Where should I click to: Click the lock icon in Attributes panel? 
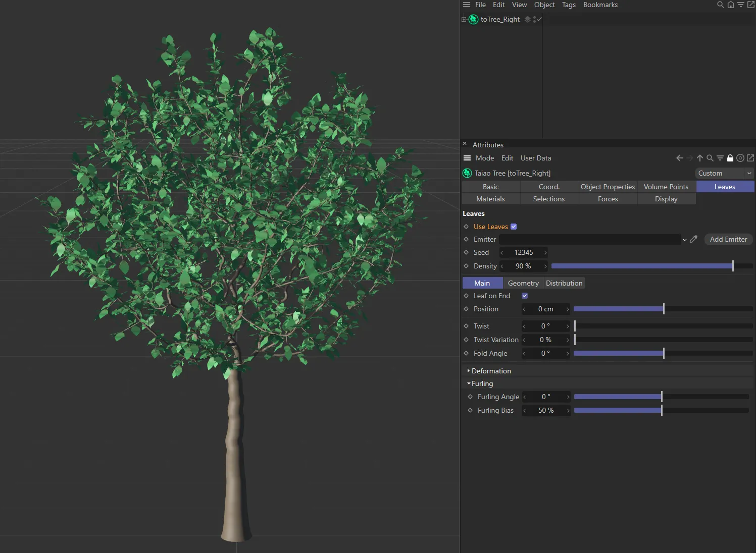tap(730, 158)
